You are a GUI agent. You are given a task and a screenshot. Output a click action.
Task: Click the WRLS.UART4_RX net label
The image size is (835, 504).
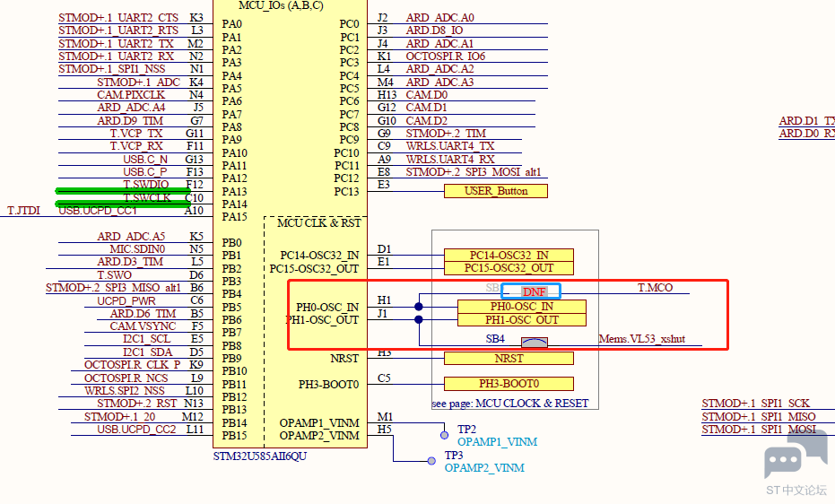click(x=450, y=159)
